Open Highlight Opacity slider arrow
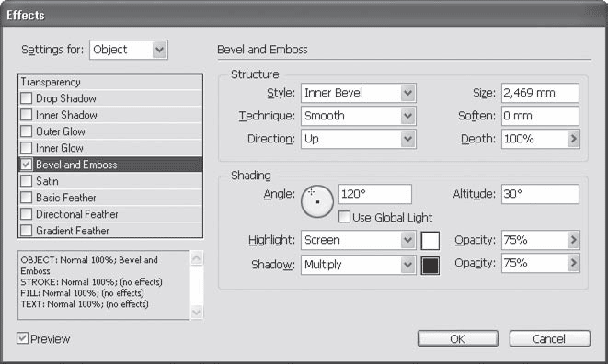Viewport: 608px width, 364px height. (x=573, y=240)
